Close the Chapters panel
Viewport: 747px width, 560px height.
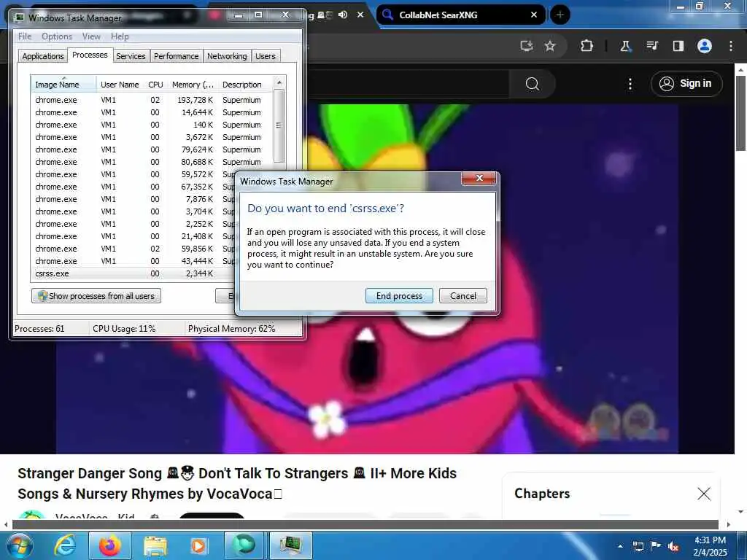(704, 494)
